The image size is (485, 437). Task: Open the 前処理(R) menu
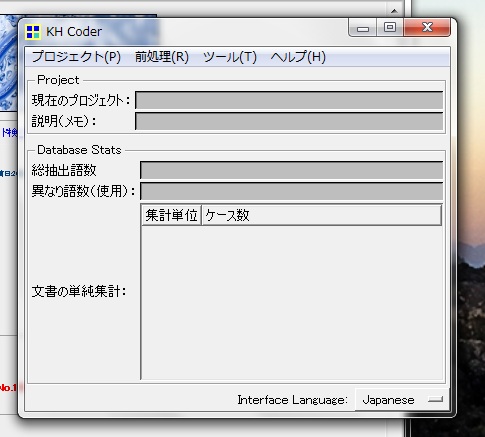[162, 57]
